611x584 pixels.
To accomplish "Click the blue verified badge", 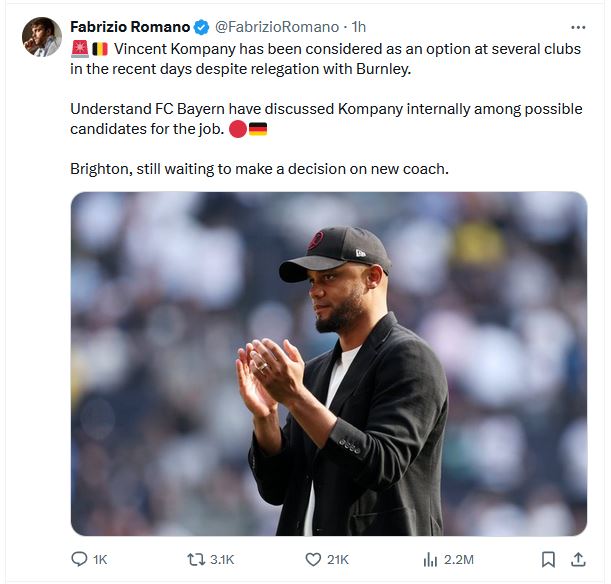I will click(201, 27).
